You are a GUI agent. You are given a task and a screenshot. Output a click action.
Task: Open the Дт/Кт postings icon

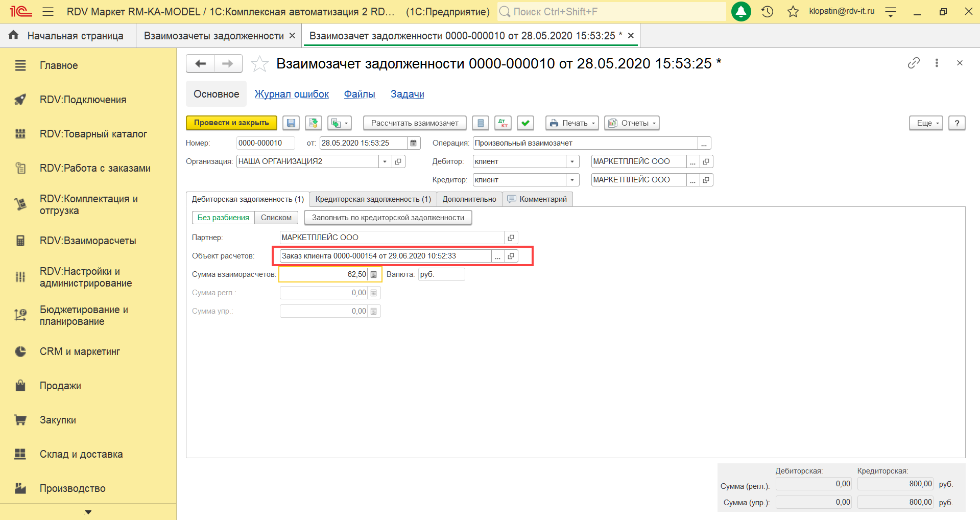tap(503, 123)
